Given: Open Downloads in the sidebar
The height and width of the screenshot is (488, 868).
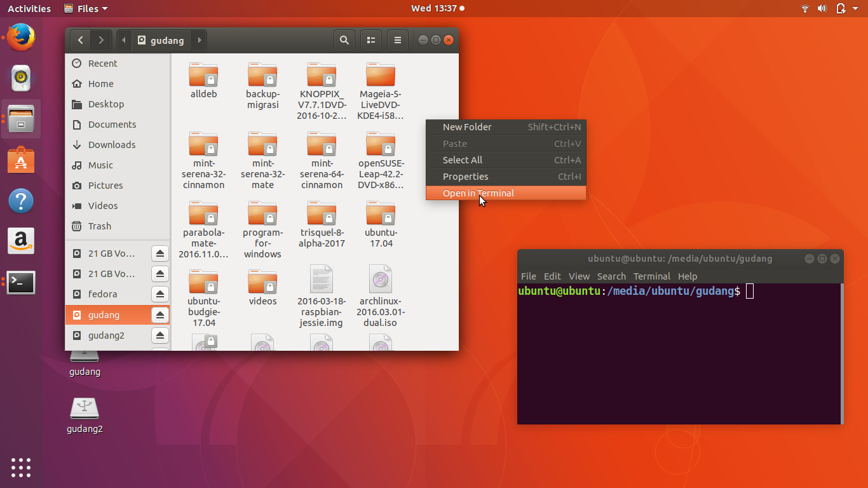Looking at the screenshot, I should (118, 145).
